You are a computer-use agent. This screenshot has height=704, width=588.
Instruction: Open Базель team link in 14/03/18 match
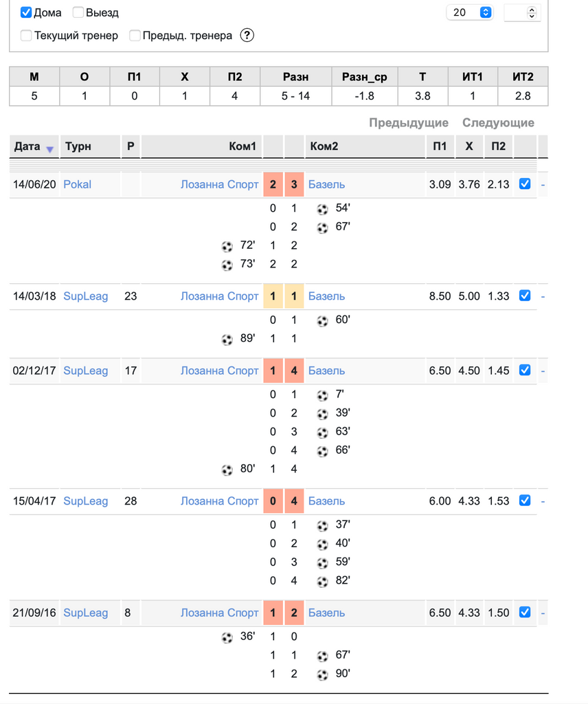click(326, 296)
